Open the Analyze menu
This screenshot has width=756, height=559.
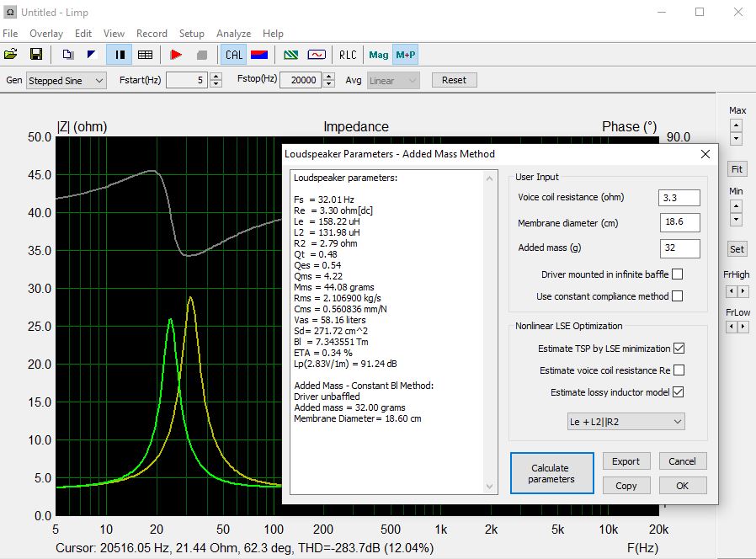coord(233,34)
